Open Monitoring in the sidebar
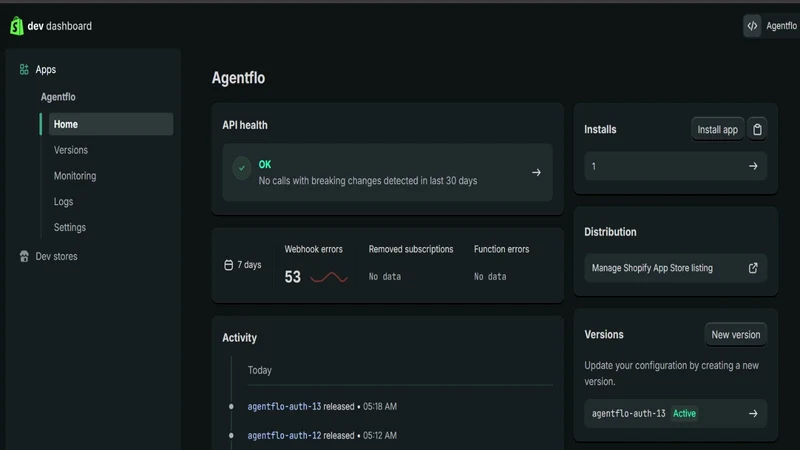 (x=75, y=176)
